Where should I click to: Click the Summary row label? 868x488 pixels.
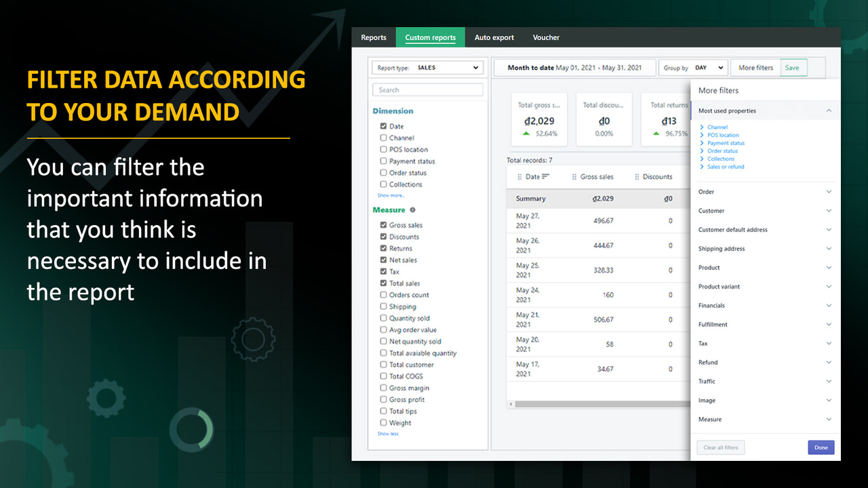coord(530,199)
